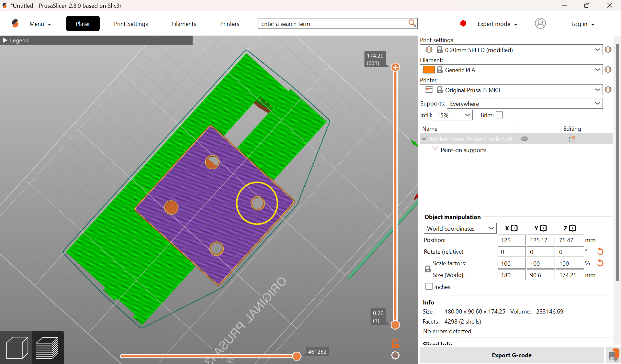
Task: Click the user account avatar icon
Action: [x=540, y=23]
